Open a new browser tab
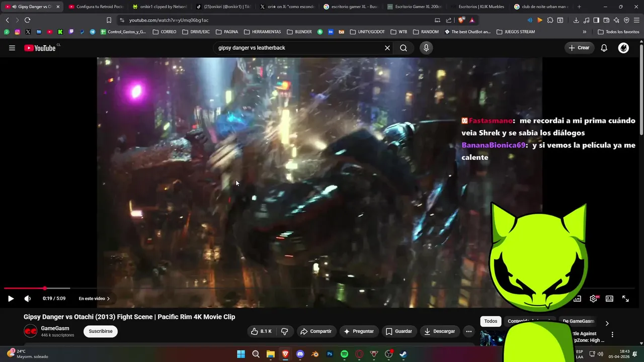The width and height of the screenshot is (644, 362). point(579,7)
